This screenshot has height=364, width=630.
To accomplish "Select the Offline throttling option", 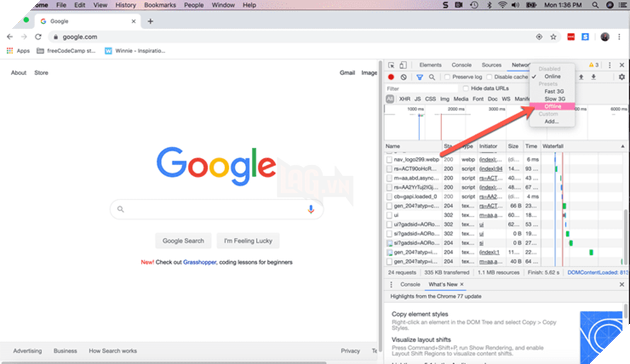I will 552,106.
